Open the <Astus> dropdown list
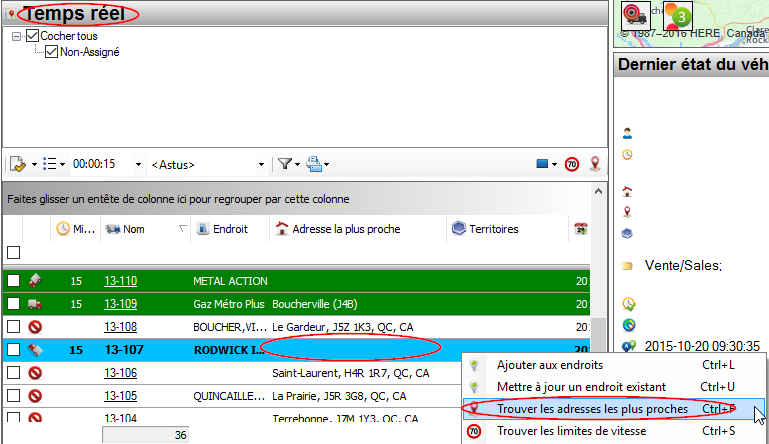 261,164
